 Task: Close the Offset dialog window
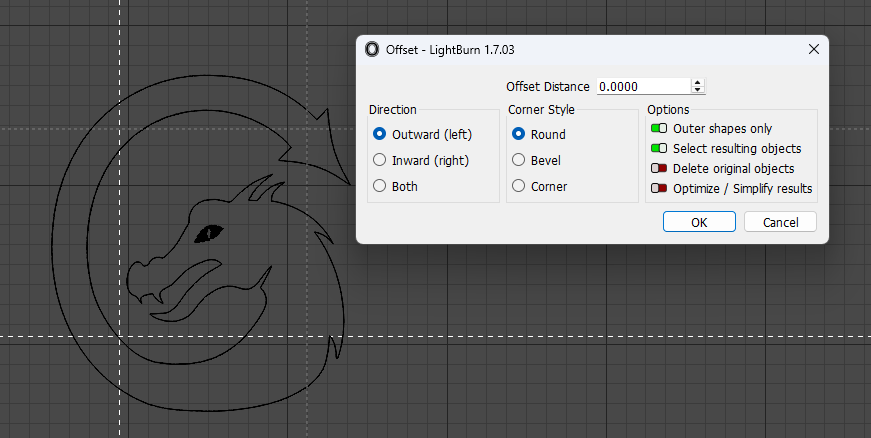click(814, 49)
